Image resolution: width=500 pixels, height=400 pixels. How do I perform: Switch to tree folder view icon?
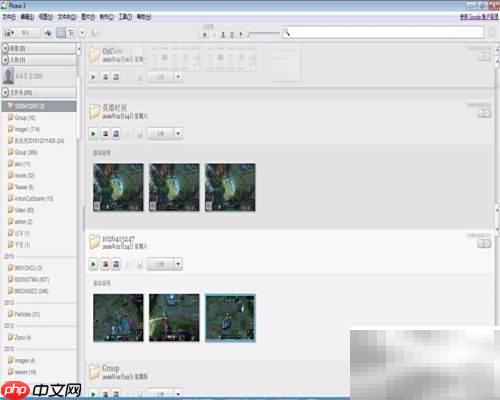(71, 33)
